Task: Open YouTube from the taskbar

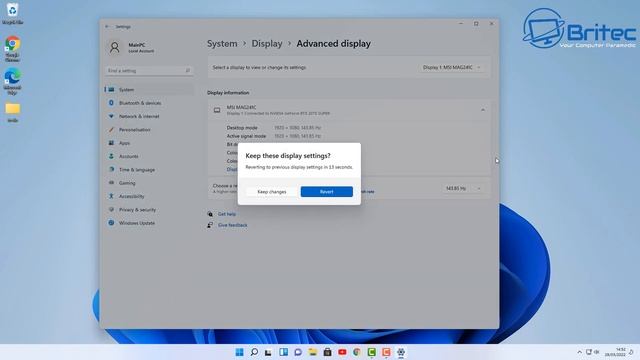Action: coord(342,352)
